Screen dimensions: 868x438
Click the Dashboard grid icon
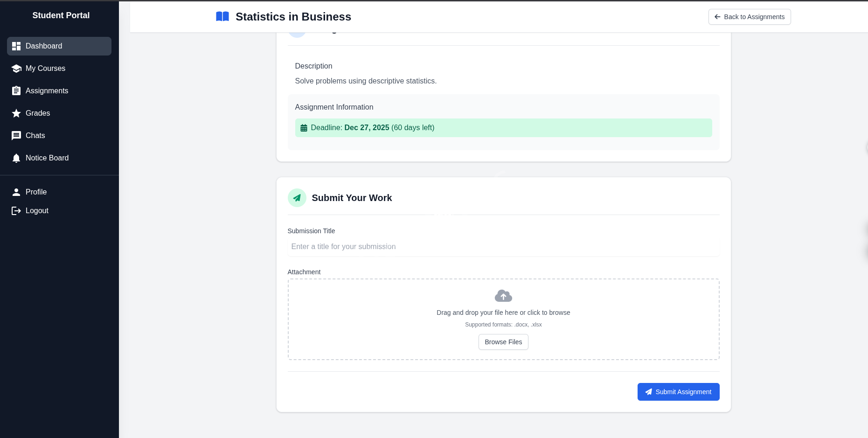click(16, 46)
